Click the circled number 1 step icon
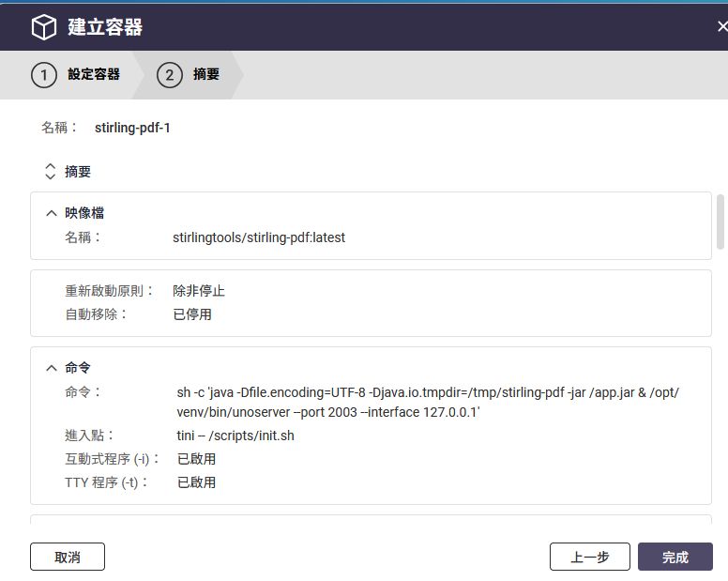The height and width of the screenshot is (581, 728). tap(44, 75)
